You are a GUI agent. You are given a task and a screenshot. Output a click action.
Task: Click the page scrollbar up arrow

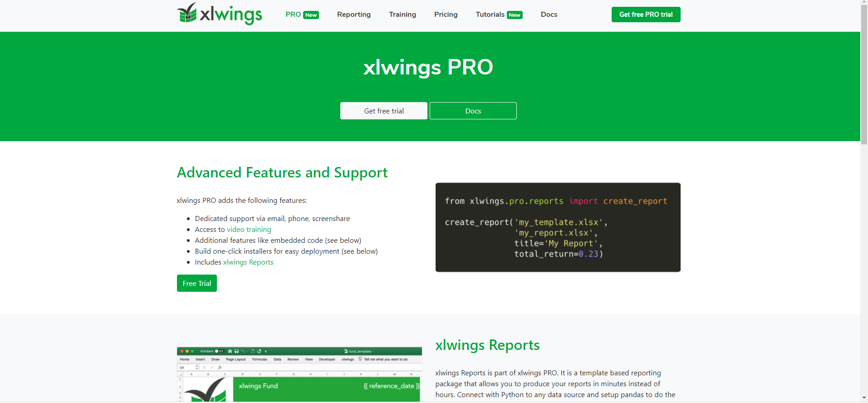[x=864, y=3]
